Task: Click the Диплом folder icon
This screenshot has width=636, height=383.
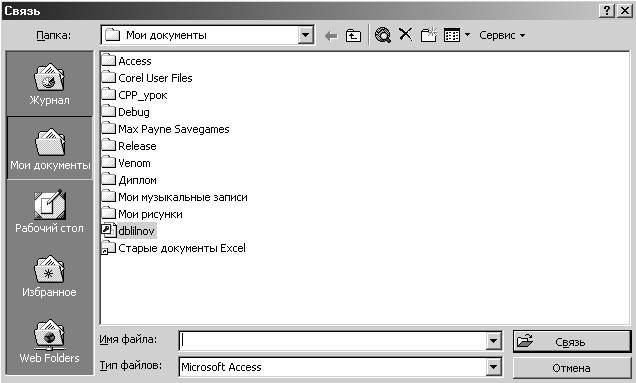Action: pos(108,179)
